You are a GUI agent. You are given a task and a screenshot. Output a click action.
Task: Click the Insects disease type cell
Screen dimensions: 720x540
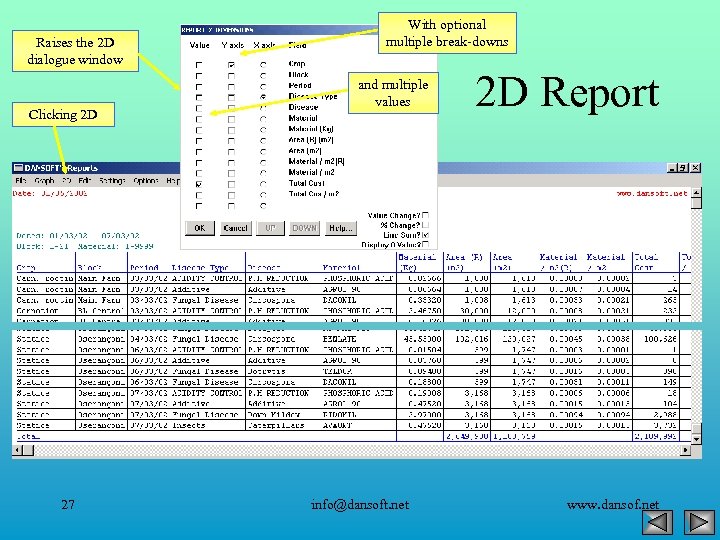click(189, 425)
